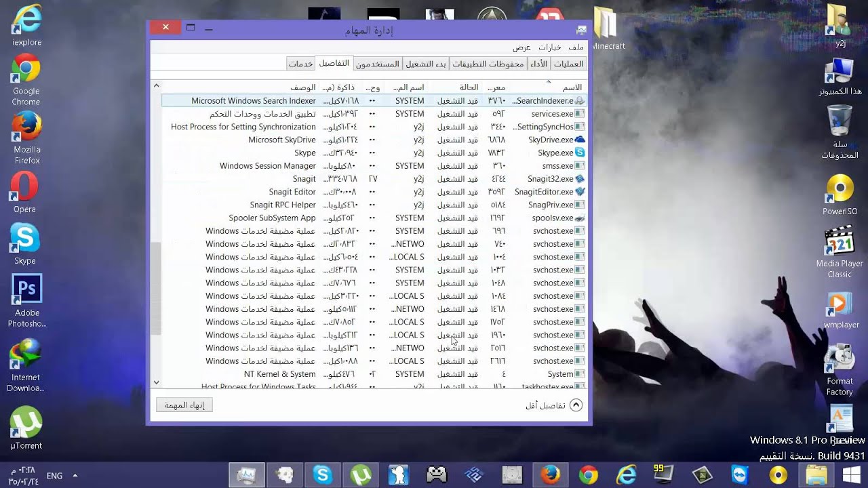Select the SearchIndexer.exe process icon
868x488 pixels.
coord(580,101)
